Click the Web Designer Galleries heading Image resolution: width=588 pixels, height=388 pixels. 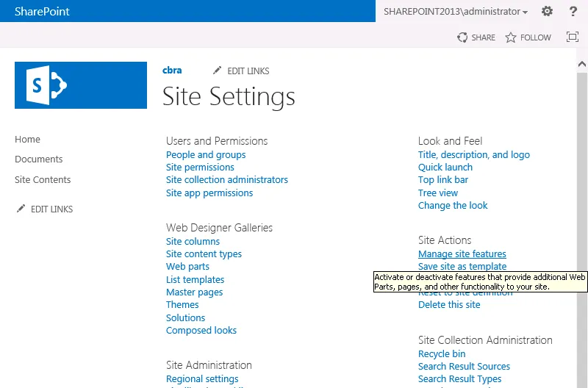click(x=219, y=228)
